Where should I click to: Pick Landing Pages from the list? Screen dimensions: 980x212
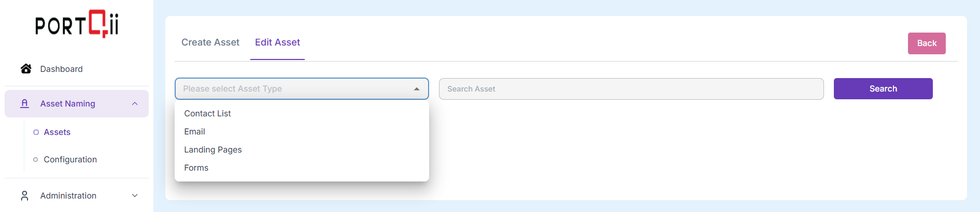tap(212, 149)
